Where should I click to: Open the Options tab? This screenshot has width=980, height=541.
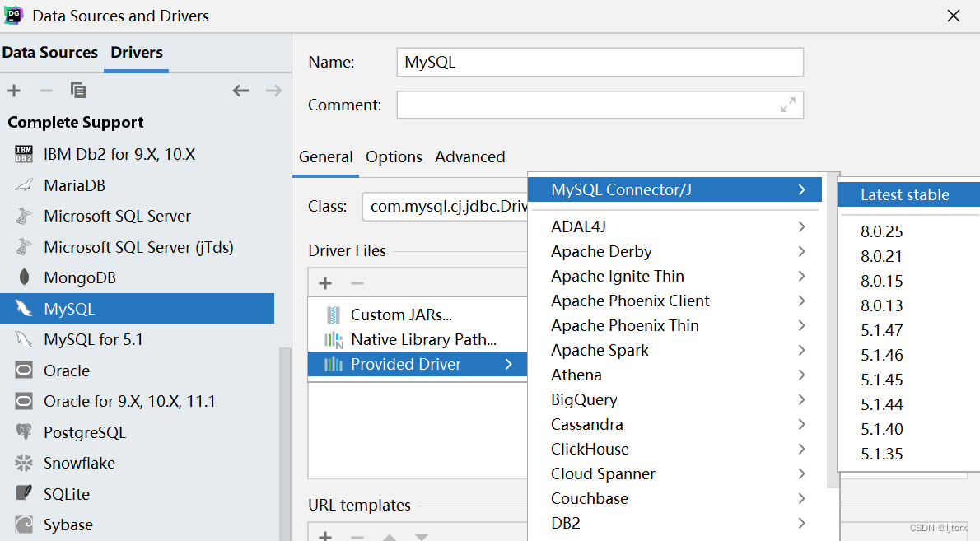coord(394,156)
